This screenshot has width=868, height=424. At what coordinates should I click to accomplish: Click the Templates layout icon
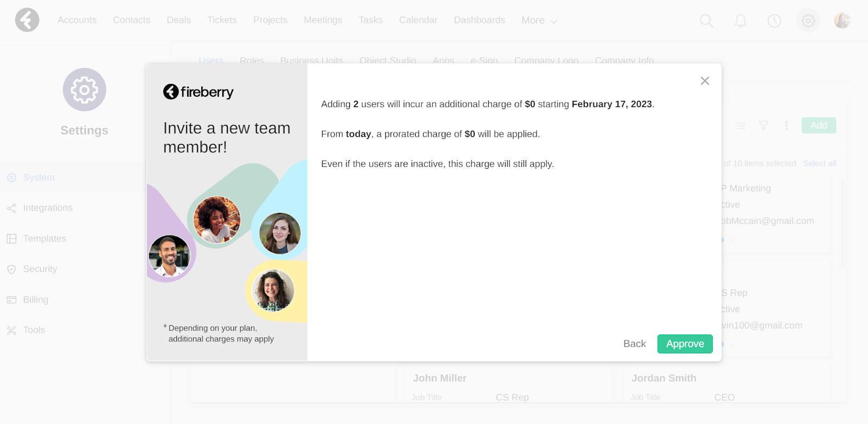pos(11,238)
